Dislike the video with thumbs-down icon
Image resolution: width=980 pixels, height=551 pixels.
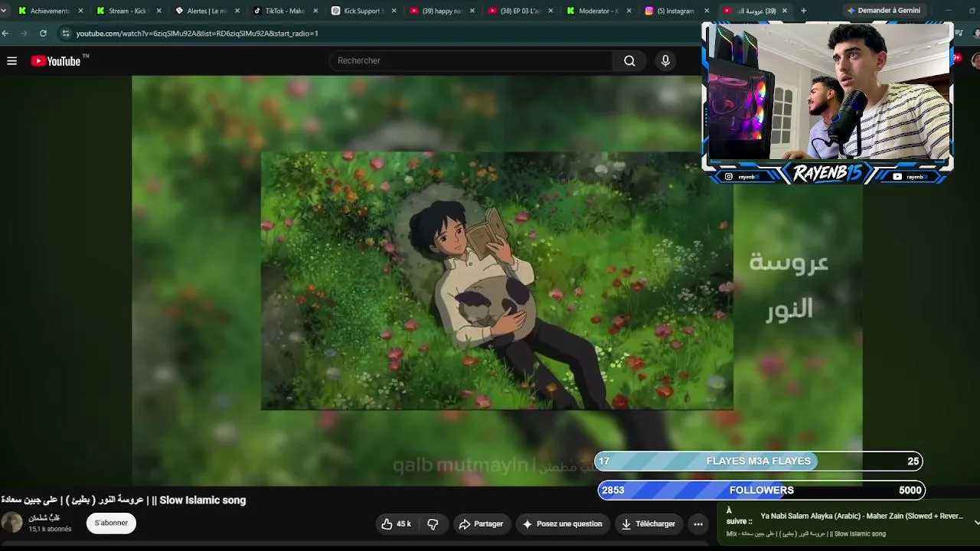pos(433,524)
